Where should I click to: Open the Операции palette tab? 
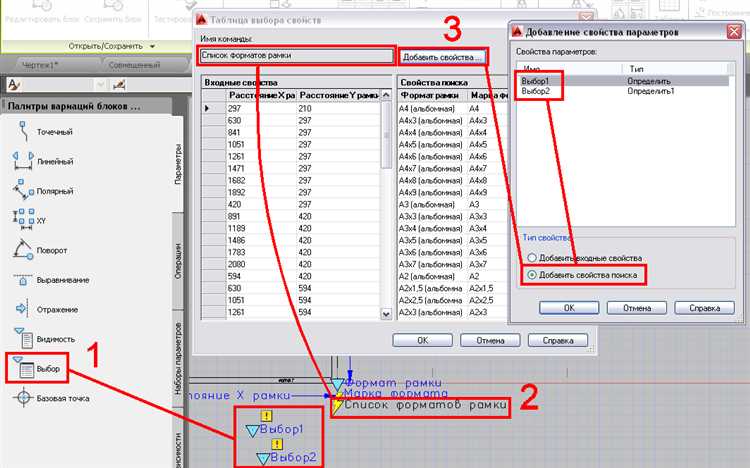point(177,261)
